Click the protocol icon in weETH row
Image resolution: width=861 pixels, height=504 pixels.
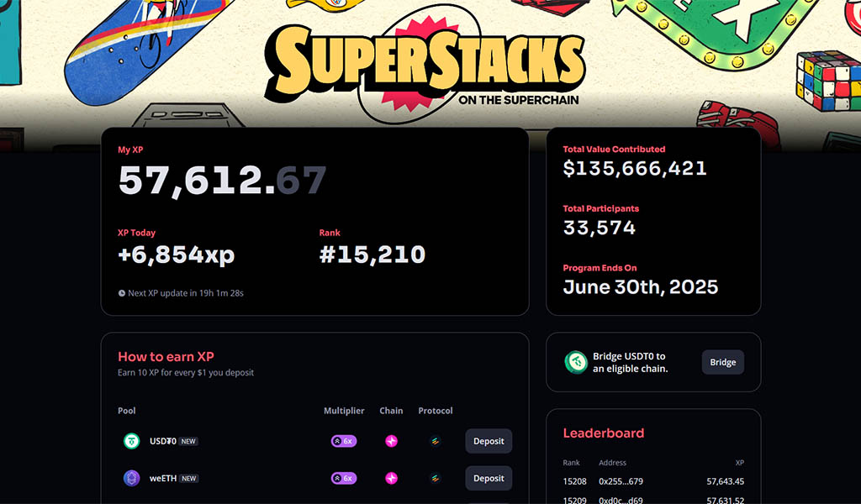435,478
